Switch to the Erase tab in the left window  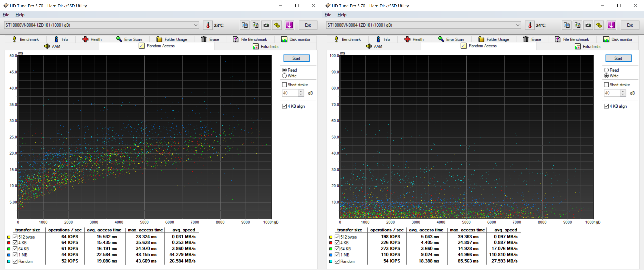point(210,39)
